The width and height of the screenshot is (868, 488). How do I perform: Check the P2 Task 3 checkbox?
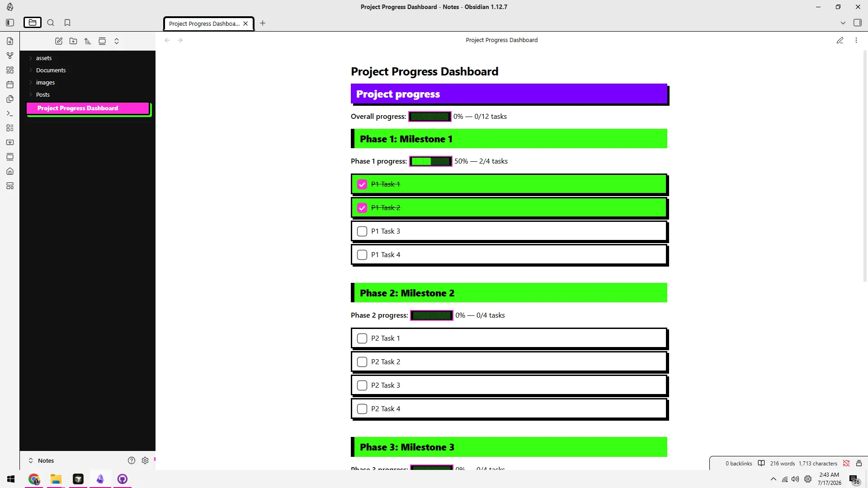click(362, 385)
